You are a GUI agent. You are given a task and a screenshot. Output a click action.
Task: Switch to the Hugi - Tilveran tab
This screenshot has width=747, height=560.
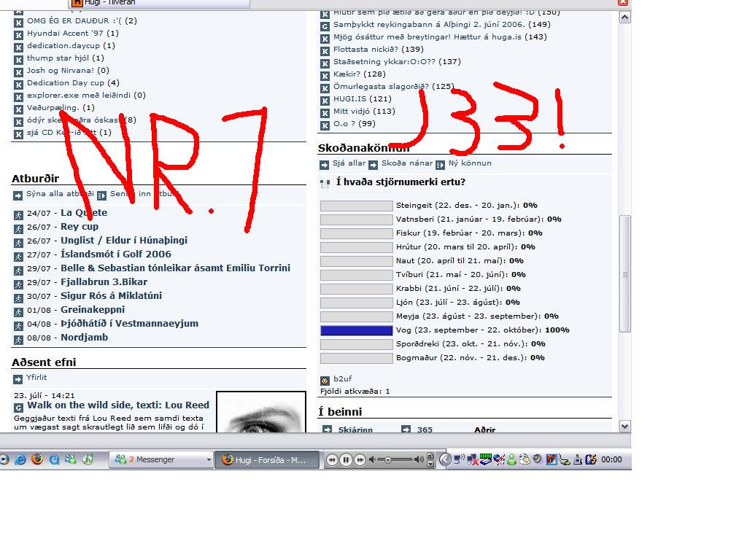[160, 3]
